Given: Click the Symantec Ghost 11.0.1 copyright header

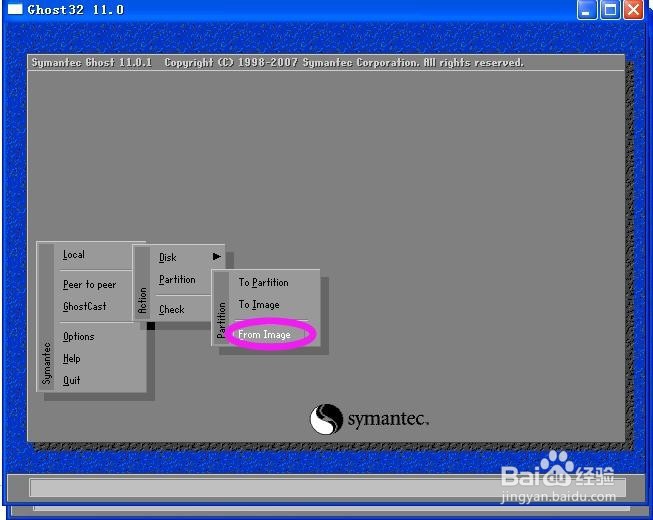Looking at the screenshot, I should [x=277, y=63].
